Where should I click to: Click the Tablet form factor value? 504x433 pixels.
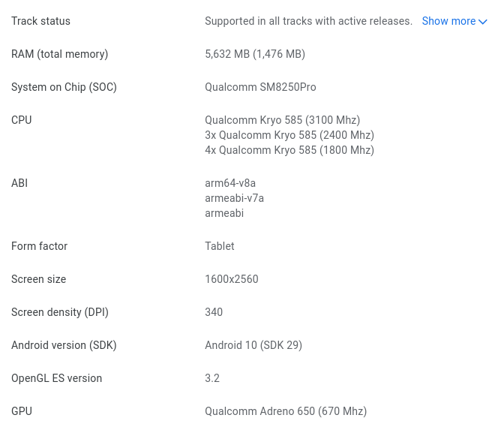tap(219, 246)
